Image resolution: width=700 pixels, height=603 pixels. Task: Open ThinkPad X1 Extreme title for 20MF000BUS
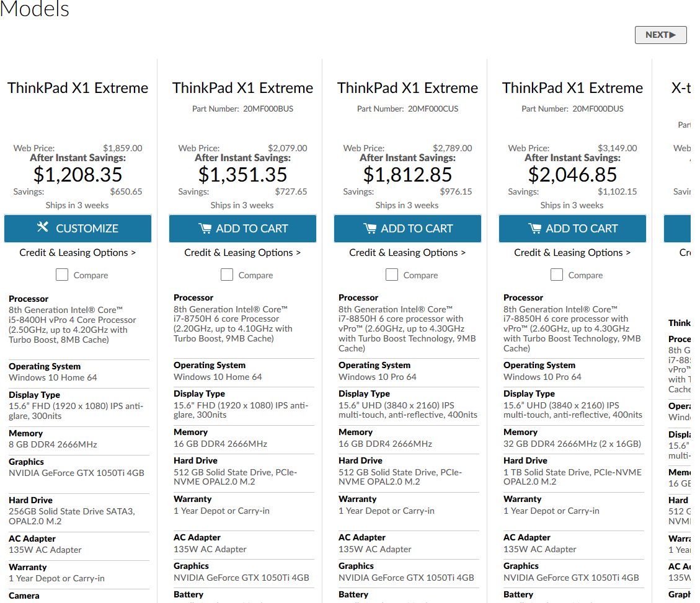(242, 88)
